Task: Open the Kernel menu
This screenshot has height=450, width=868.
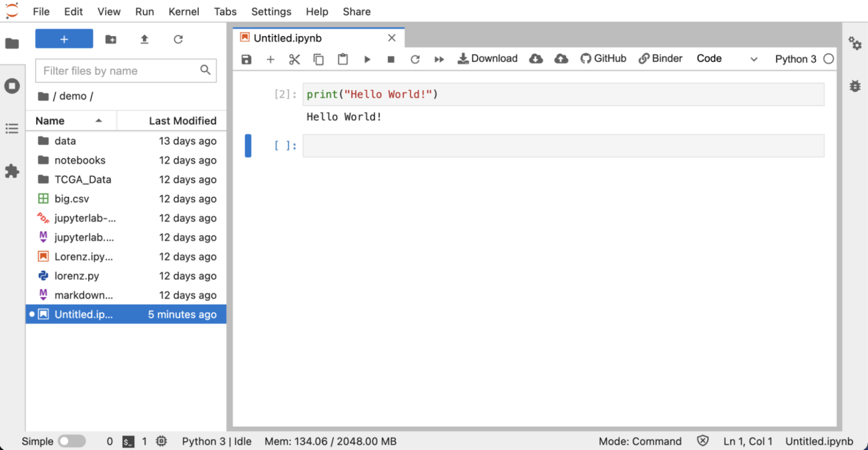Action: (x=184, y=11)
